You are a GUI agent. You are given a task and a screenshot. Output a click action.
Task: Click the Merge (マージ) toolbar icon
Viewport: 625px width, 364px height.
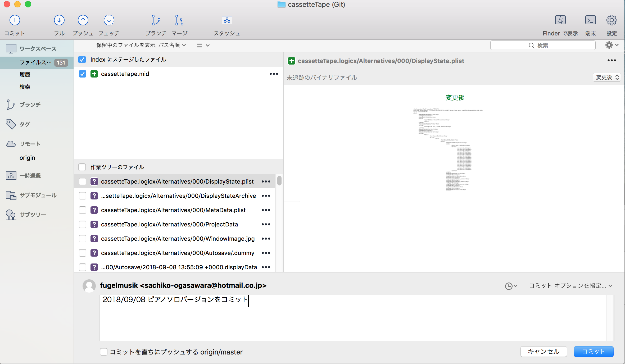coord(179,20)
